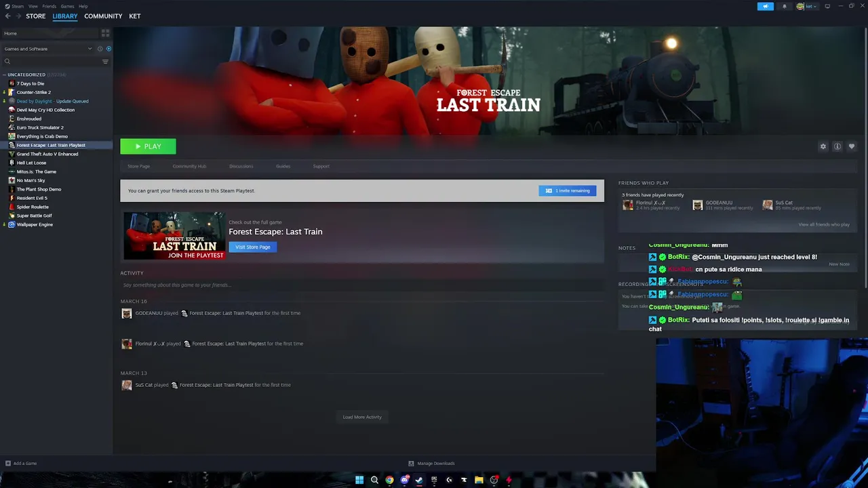
Task: Select Super Battle Golf
Action: (34, 216)
